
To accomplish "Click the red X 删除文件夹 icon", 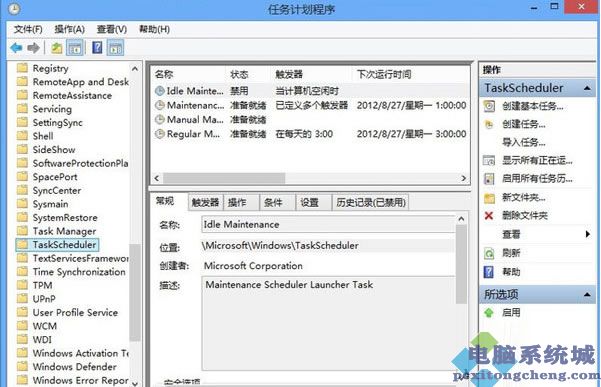I will pyautogui.click(x=489, y=215).
